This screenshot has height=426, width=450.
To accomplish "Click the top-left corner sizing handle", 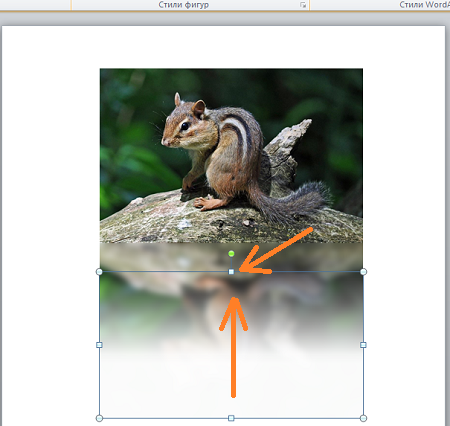I will [99, 272].
